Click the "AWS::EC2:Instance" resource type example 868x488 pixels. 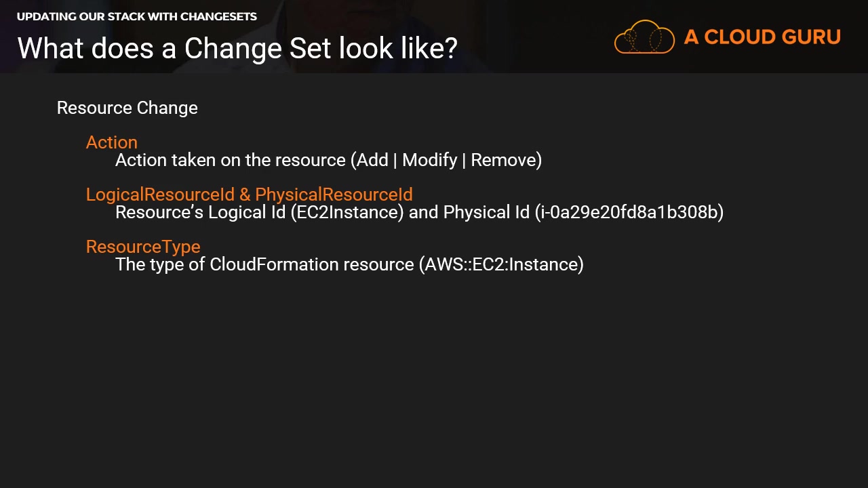[501, 264]
